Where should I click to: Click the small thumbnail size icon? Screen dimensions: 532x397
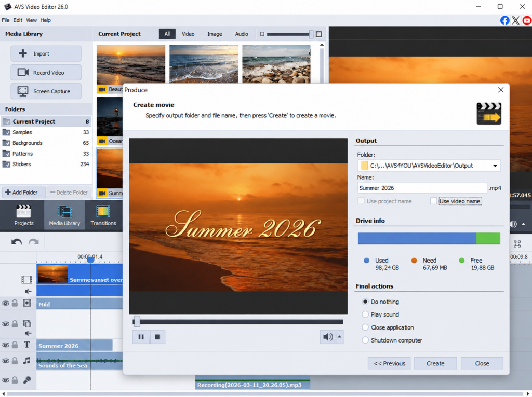click(262, 34)
